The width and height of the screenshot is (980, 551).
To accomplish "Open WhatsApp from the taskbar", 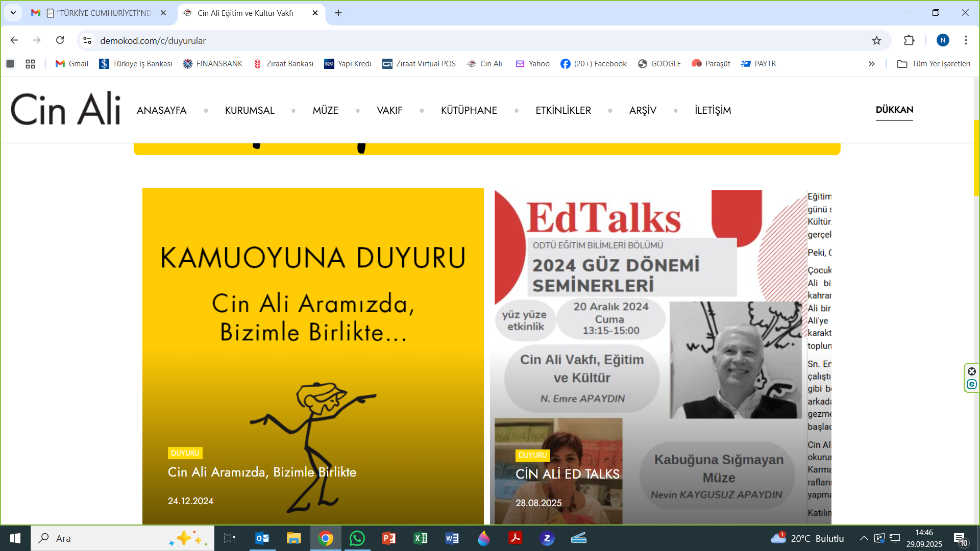I will (x=357, y=538).
